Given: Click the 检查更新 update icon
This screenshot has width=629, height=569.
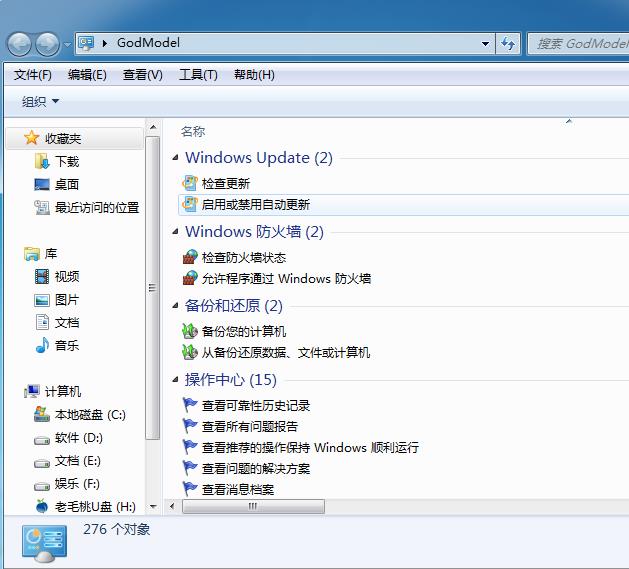Looking at the screenshot, I should (x=190, y=183).
